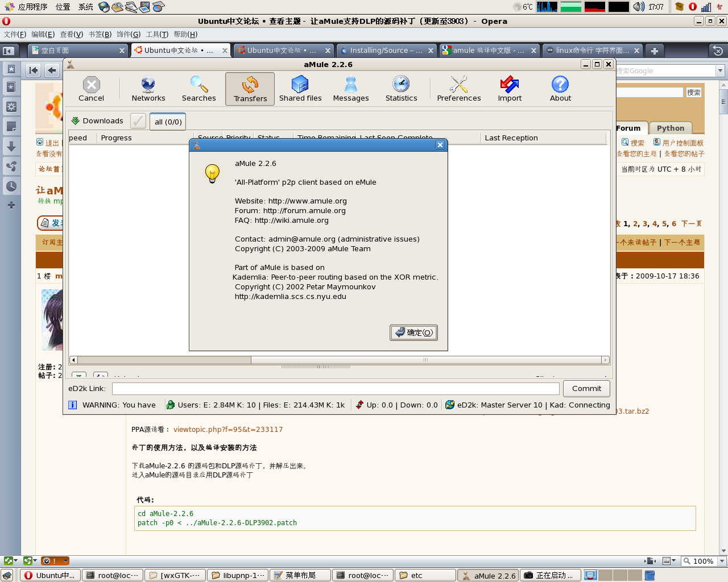Viewport: 728px width, 582px height.
Task: Switch to Installing/Source tab in Opera
Action: click(x=386, y=51)
